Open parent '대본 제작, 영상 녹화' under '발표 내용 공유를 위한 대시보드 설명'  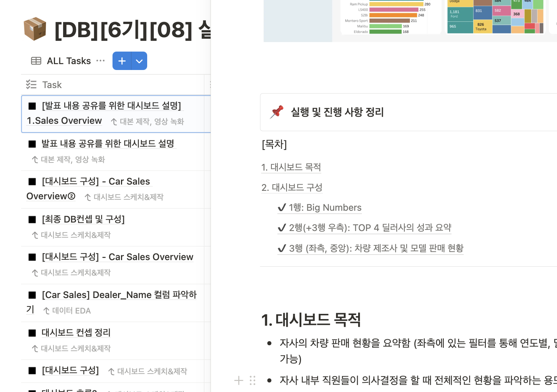click(x=69, y=160)
